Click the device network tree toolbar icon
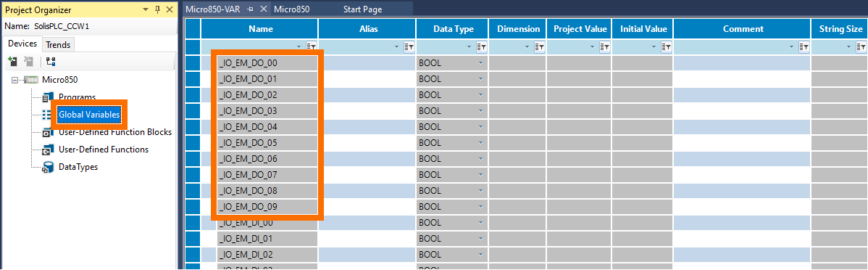 pyautogui.click(x=50, y=61)
